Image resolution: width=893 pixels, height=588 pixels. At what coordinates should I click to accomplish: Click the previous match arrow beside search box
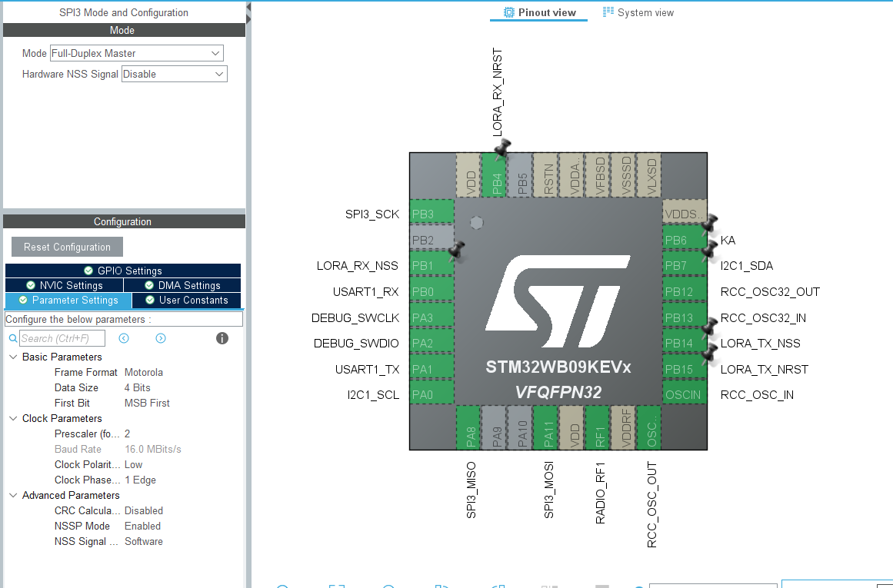coord(124,338)
